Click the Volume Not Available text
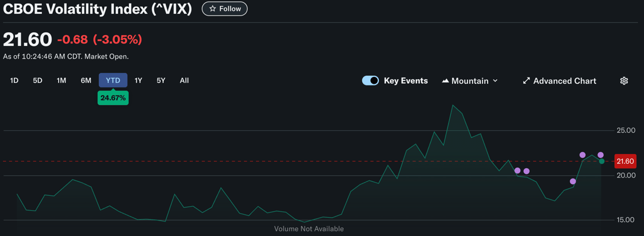 (309, 229)
